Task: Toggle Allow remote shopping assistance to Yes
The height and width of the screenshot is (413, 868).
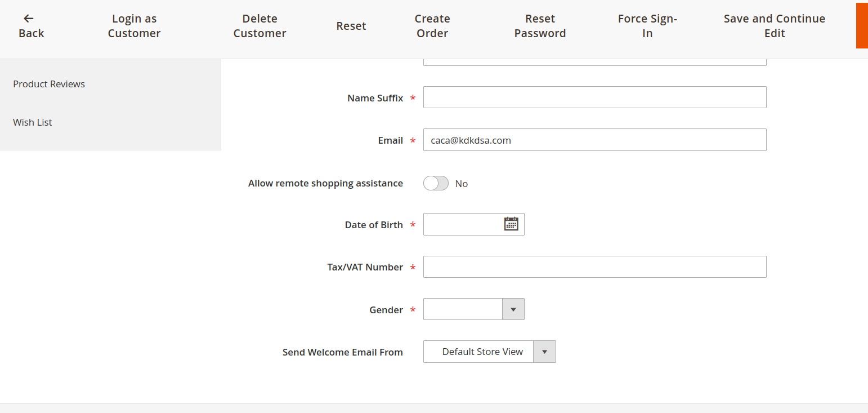Action: (435, 183)
